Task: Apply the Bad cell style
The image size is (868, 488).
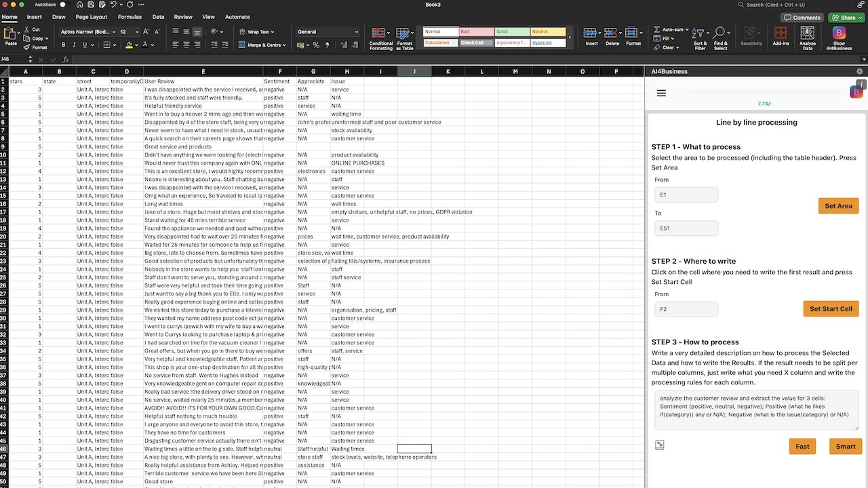Action: (x=477, y=32)
